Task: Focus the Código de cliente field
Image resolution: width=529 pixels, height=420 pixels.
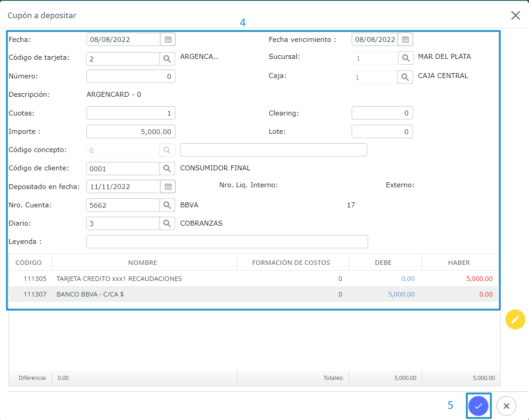Action: [x=123, y=169]
